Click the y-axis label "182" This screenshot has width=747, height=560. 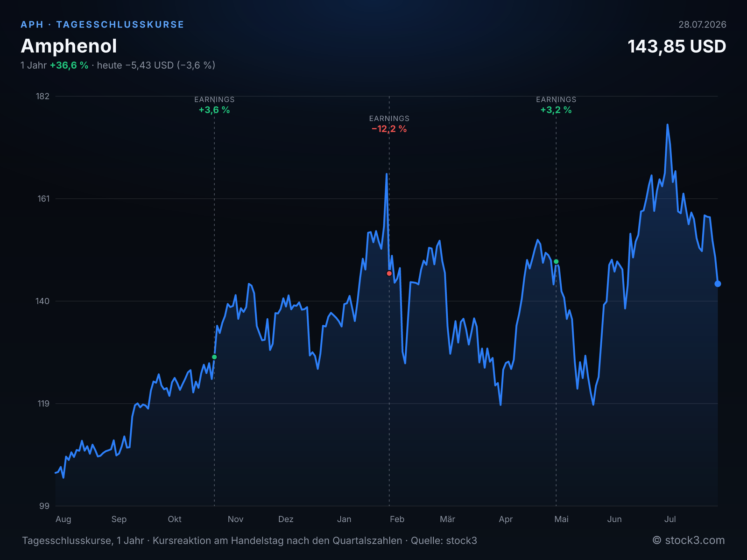point(42,96)
